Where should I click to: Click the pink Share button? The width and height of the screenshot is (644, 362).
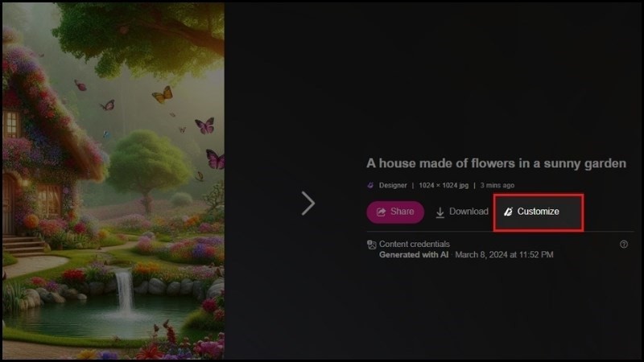(x=395, y=212)
